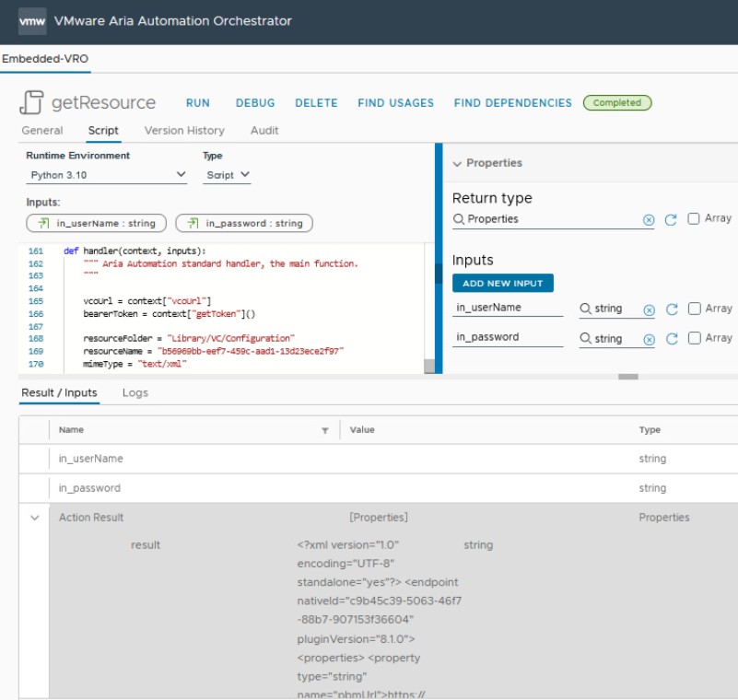Click the VMware Aria Automation Orchestrator title
This screenshot has width=738, height=700.
coord(172,21)
